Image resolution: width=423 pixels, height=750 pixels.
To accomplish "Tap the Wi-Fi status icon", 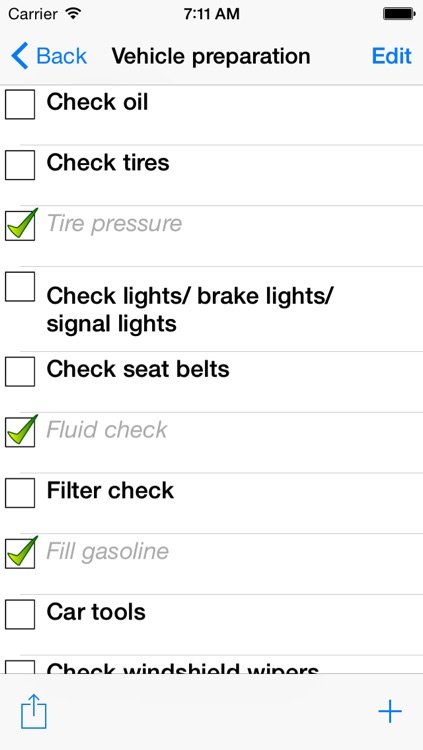I will [x=73, y=13].
